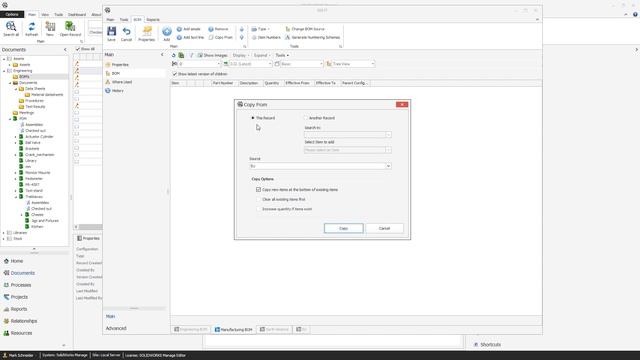Click the large Add button icon
The height and width of the screenshot is (360, 640).
pyautogui.click(x=167, y=33)
